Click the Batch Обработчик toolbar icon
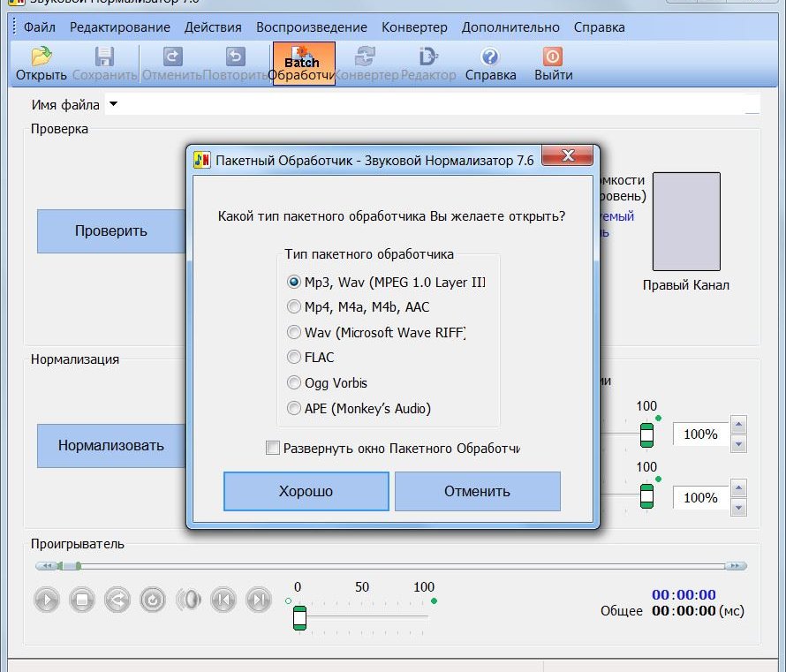This screenshot has width=786, height=672. [304, 64]
